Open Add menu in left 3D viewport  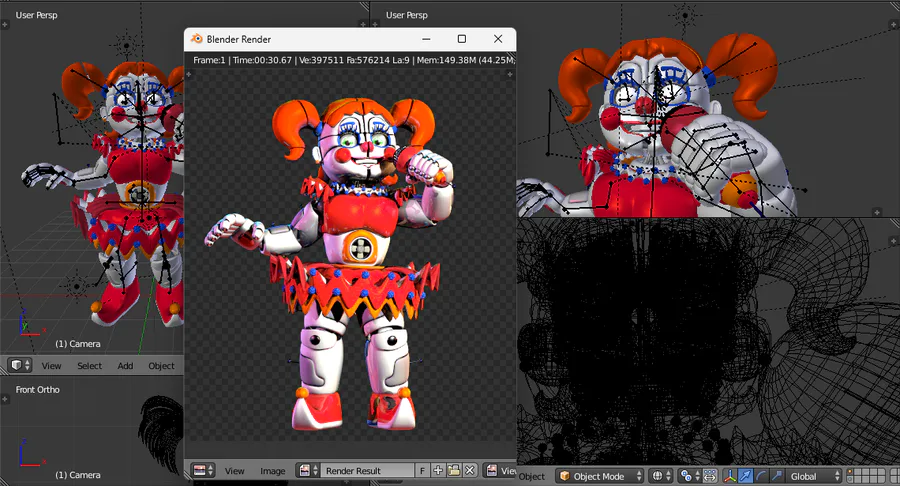[125, 366]
